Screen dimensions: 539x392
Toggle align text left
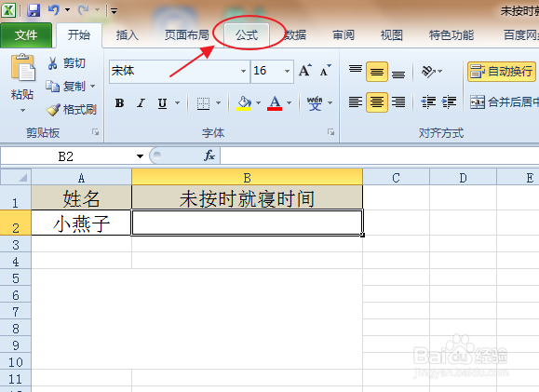point(356,102)
